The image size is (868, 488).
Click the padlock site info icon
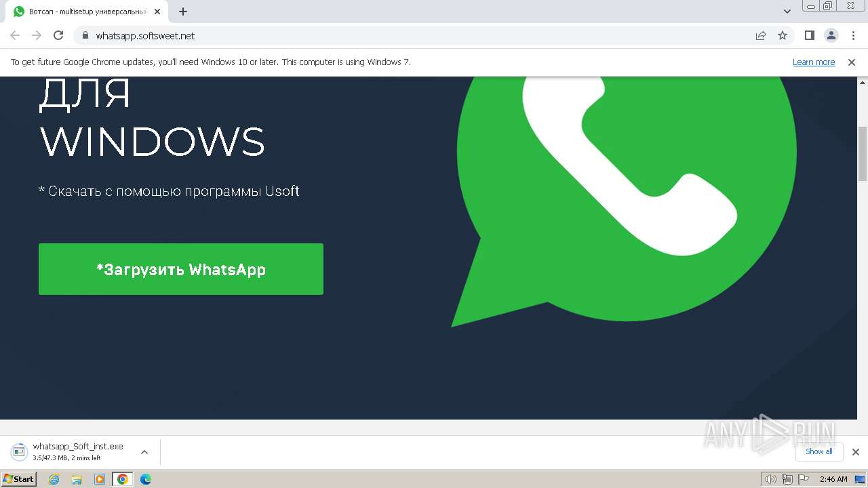[85, 36]
